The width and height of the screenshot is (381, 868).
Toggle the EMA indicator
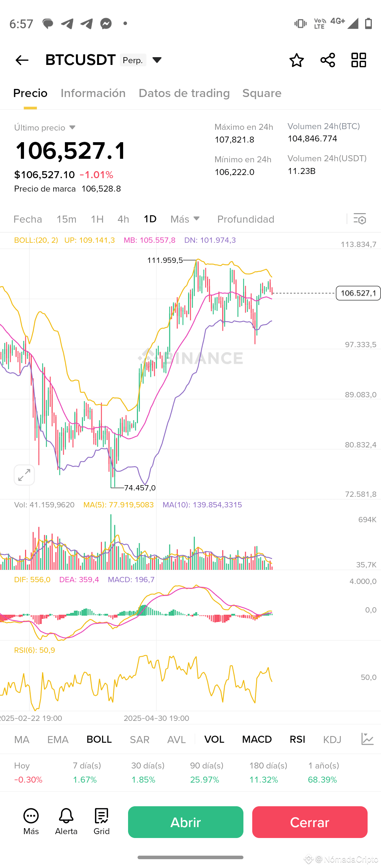[x=58, y=740]
